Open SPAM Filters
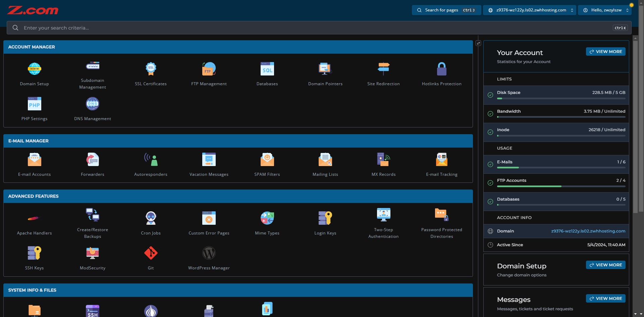 click(267, 164)
